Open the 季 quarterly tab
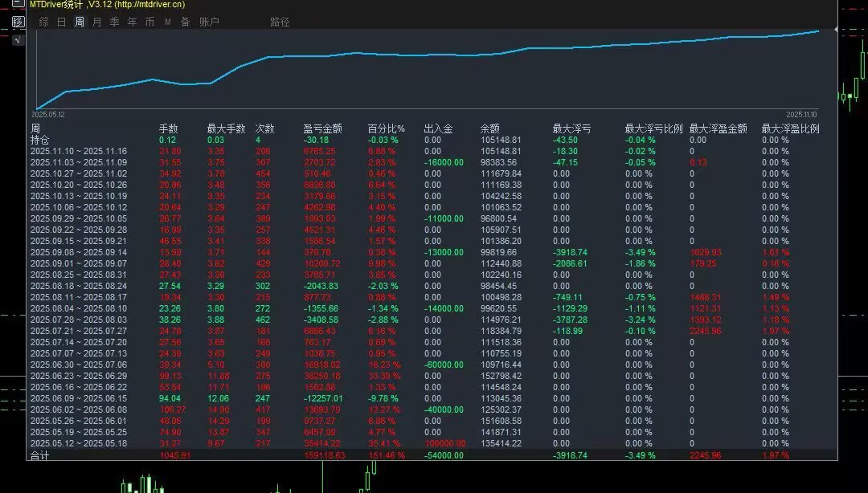 tap(115, 22)
